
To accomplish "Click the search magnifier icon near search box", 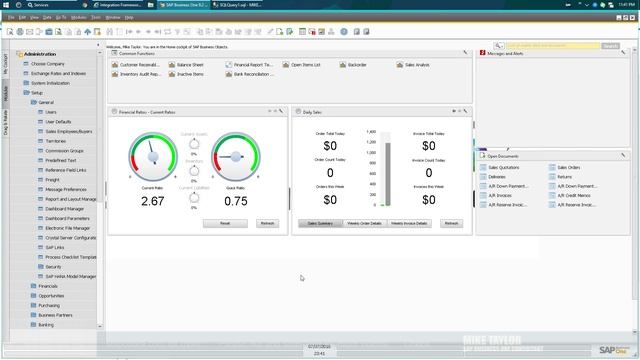I will pyautogui.click(x=498, y=46).
